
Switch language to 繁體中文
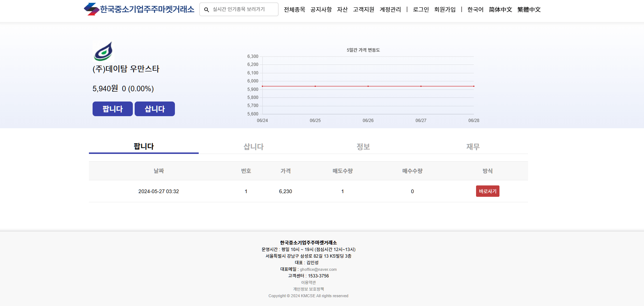point(529,10)
